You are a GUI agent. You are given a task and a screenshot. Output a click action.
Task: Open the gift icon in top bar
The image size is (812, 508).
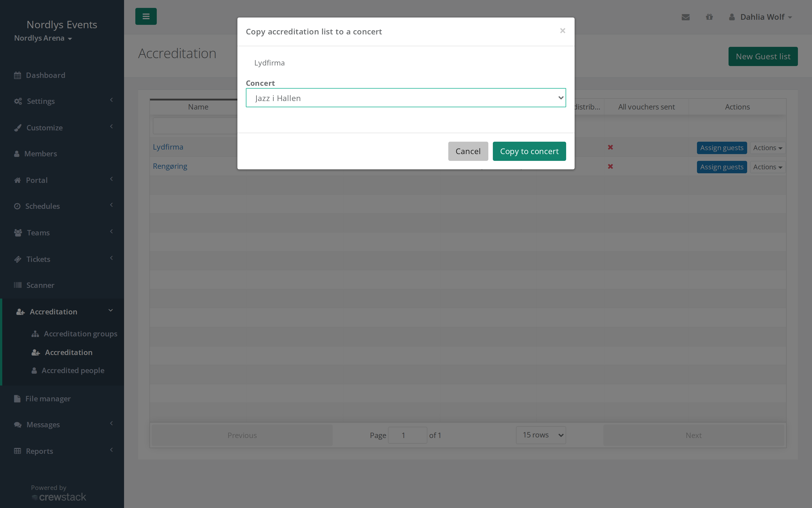(709, 17)
